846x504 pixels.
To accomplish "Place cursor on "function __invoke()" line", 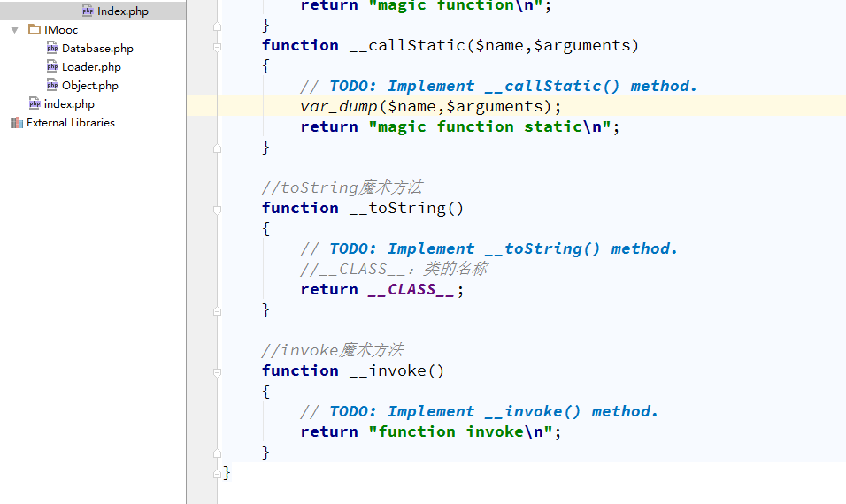I will coord(353,370).
